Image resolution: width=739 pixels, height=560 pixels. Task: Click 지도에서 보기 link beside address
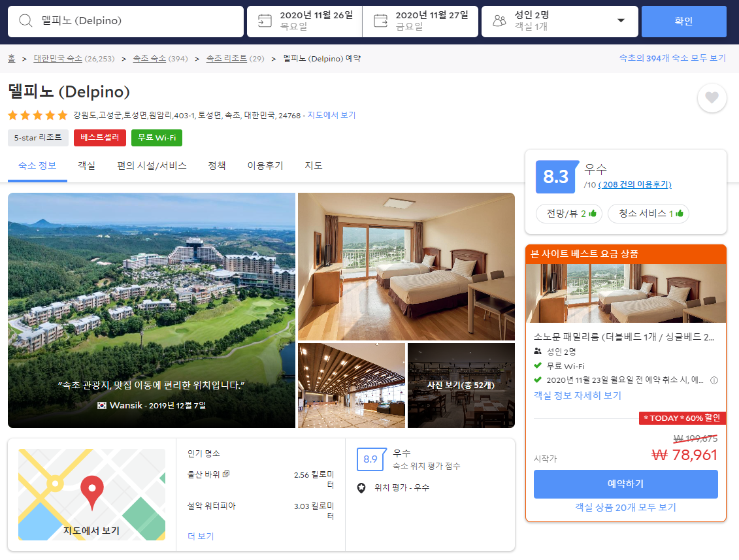click(x=332, y=115)
